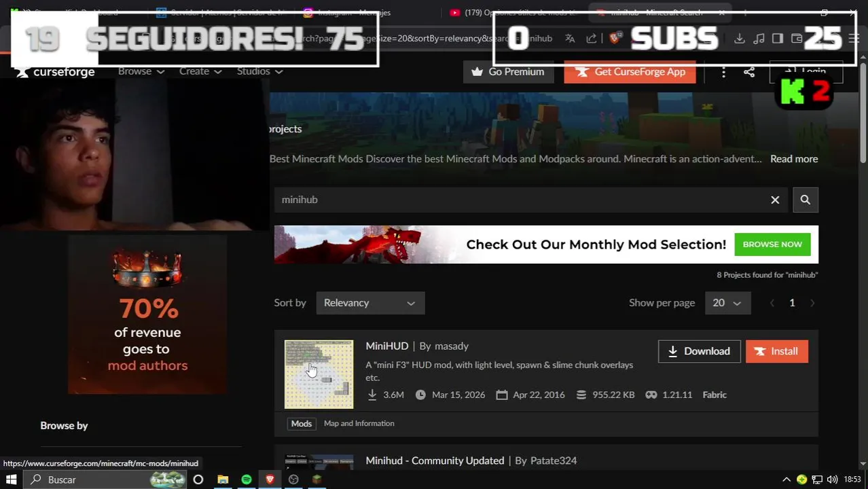Screen dimensions: 868x489
Task: Open the Studios menu
Action: click(259, 71)
